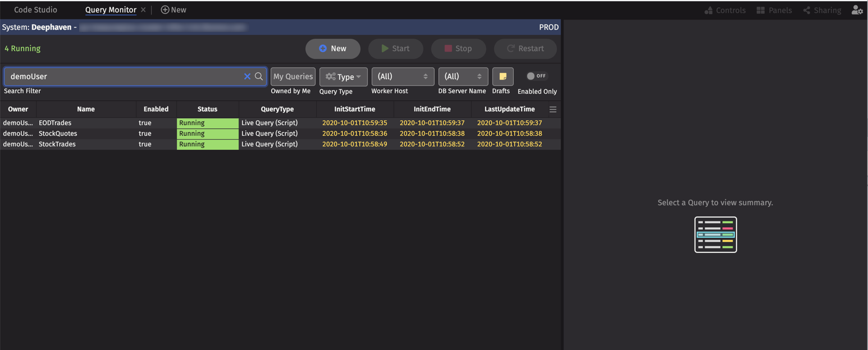Click the Running status of StockTrades

pos(208,144)
